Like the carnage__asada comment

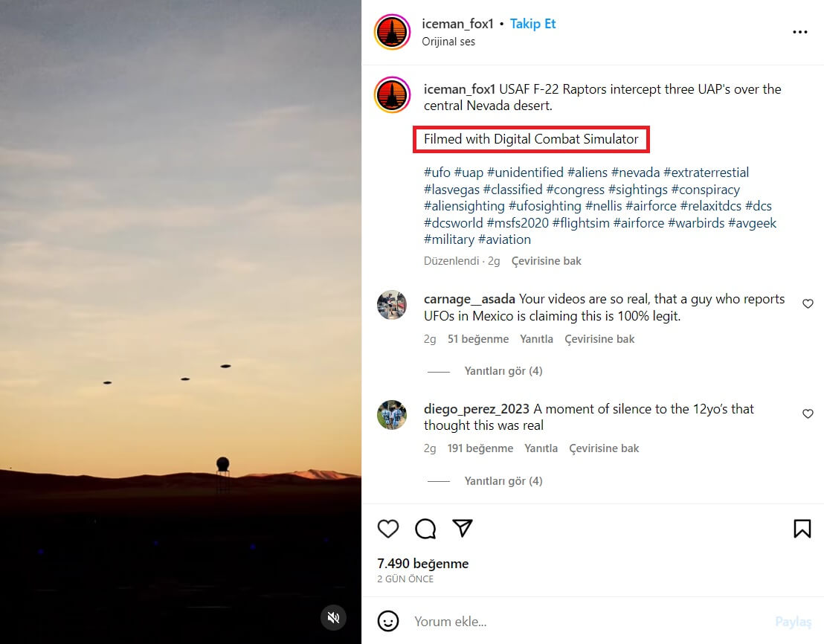(808, 304)
